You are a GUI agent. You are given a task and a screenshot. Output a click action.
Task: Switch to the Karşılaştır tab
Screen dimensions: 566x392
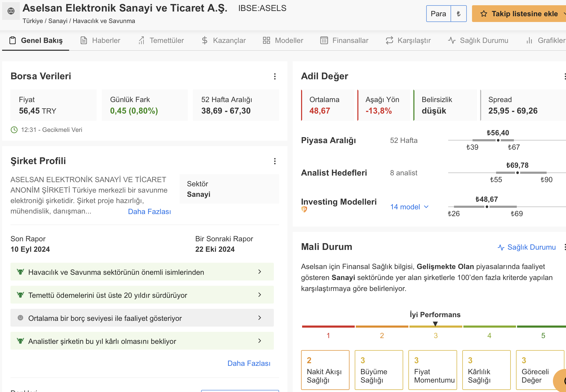coord(408,40)
